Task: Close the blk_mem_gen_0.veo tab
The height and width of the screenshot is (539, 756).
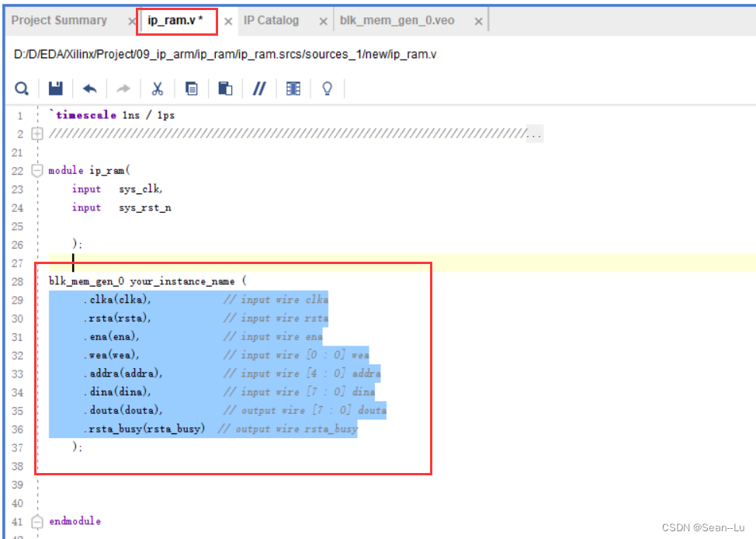Action: click(x=478, y=21)
